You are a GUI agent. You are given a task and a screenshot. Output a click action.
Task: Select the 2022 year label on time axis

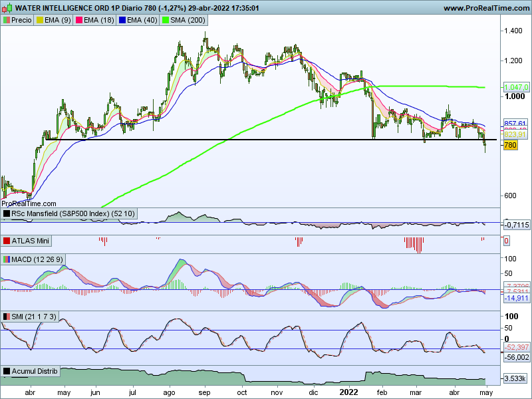[348, 392]
